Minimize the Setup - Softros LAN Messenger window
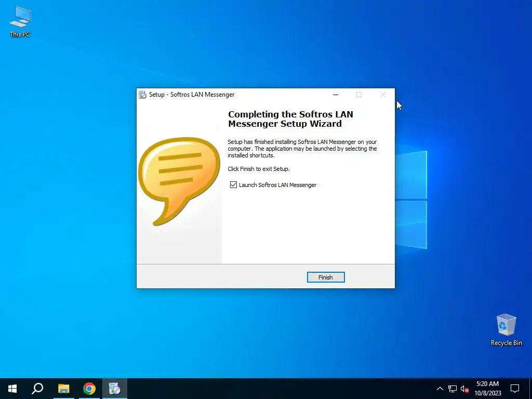The width and height of the screenshot is (532, 399). click(x=336, y=95)
